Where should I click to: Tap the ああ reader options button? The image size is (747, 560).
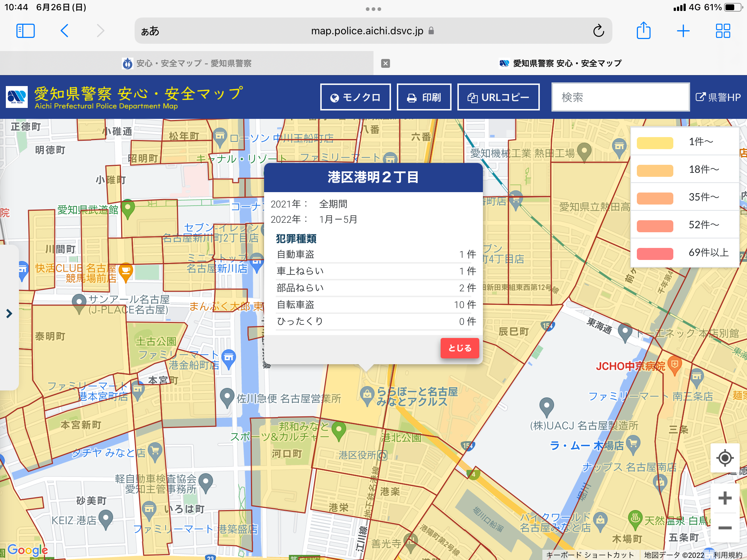(150, 31)
